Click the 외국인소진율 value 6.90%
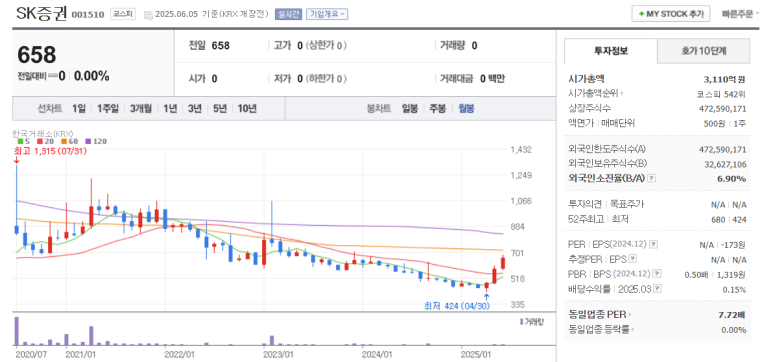The image size is (773, 362). [732, 179]
